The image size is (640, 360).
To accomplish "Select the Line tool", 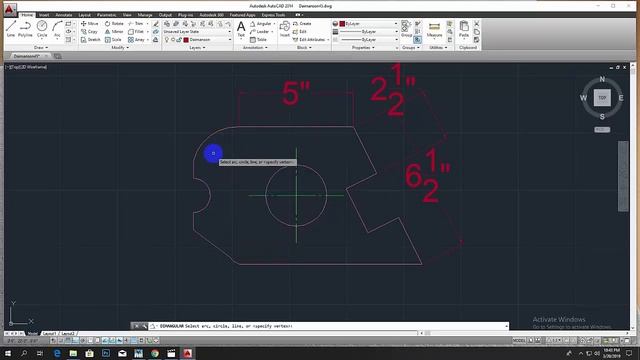I will click(x=11, y=29).
